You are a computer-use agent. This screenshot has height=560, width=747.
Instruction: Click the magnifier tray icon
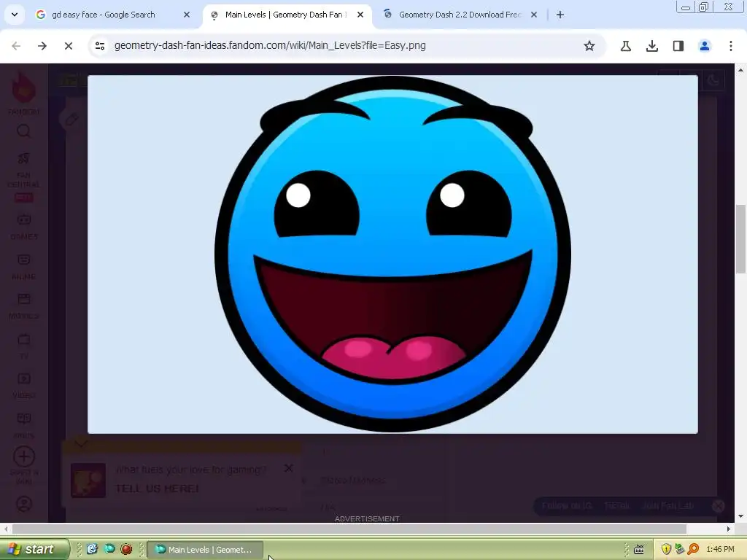694,550
